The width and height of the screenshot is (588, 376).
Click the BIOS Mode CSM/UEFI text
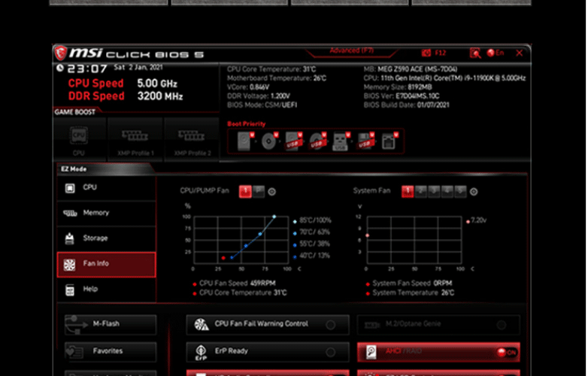click(x=262, y=105)
